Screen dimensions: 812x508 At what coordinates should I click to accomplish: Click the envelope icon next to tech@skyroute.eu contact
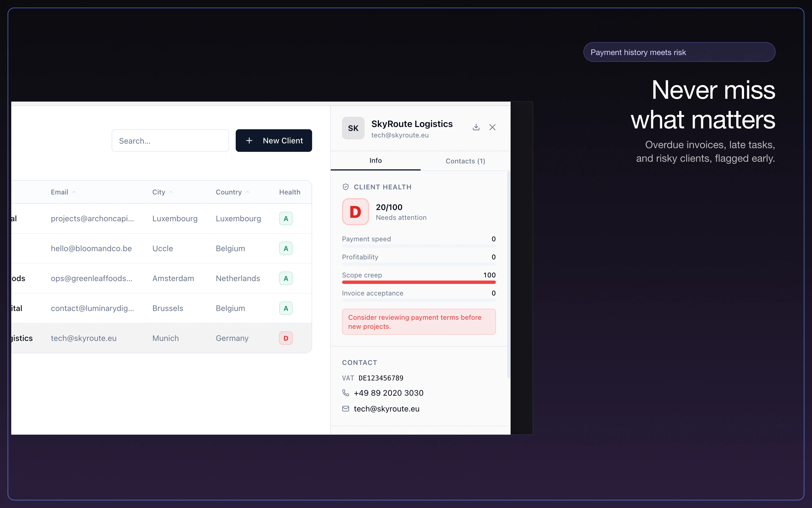click(x=346, y=409)
